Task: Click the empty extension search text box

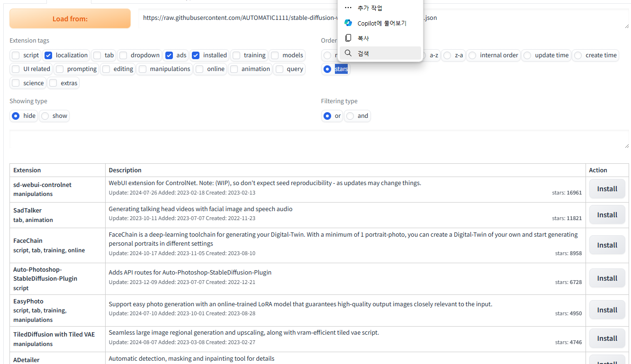Action: 319,139
